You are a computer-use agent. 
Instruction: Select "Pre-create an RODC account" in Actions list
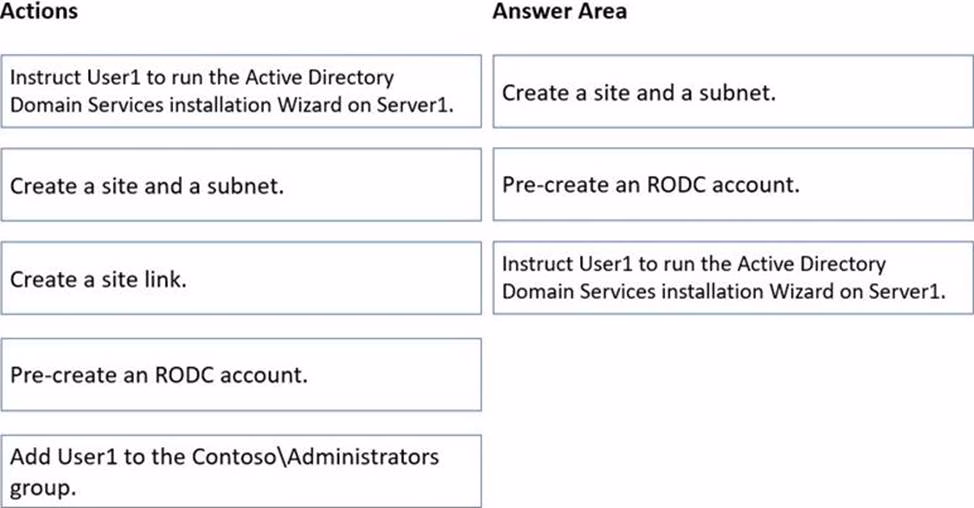point(241,375)
